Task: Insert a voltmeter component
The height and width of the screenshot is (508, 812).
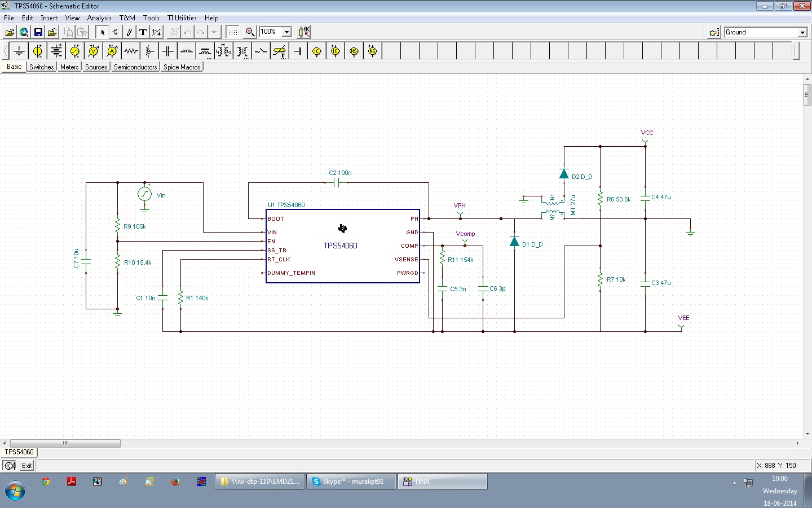Action: [94, 51]
